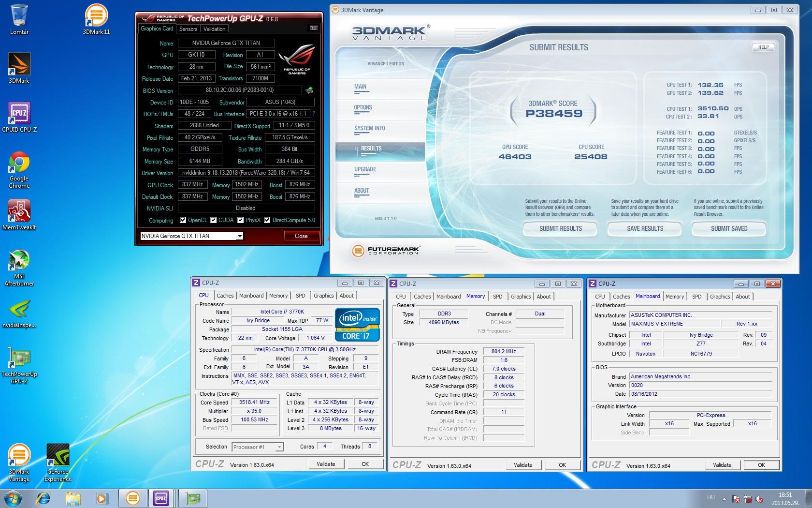Click the motherboard model MAXIMUS V EXTREME
Image resolution: width=812 pixels, height=508 pixels.
coord(674,324)
